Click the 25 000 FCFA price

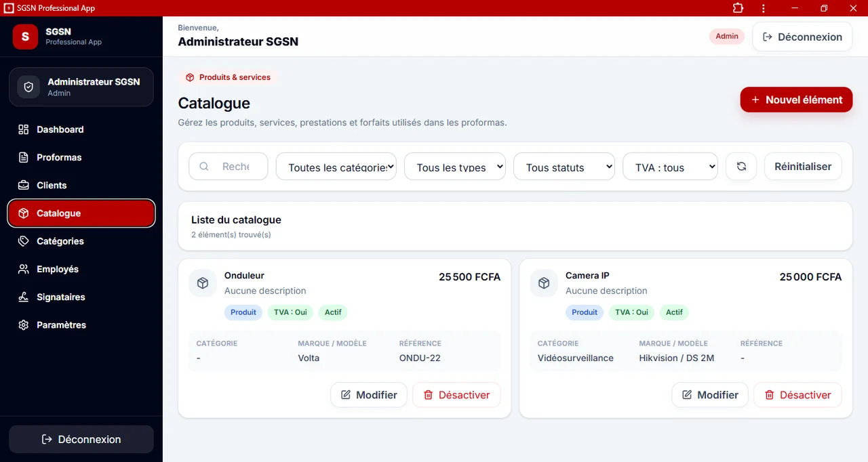click(810, 277)
